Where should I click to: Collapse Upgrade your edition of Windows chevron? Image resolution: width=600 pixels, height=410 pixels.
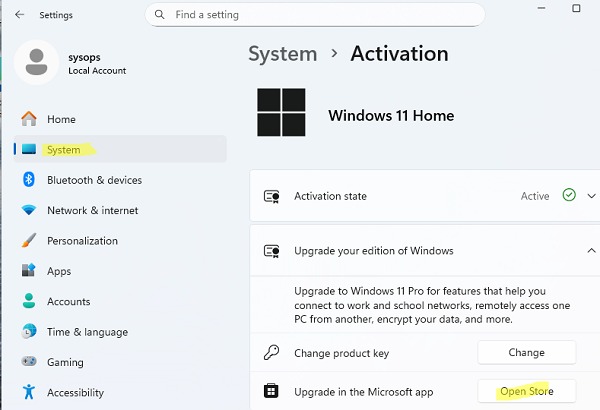[x=591, y=251]
